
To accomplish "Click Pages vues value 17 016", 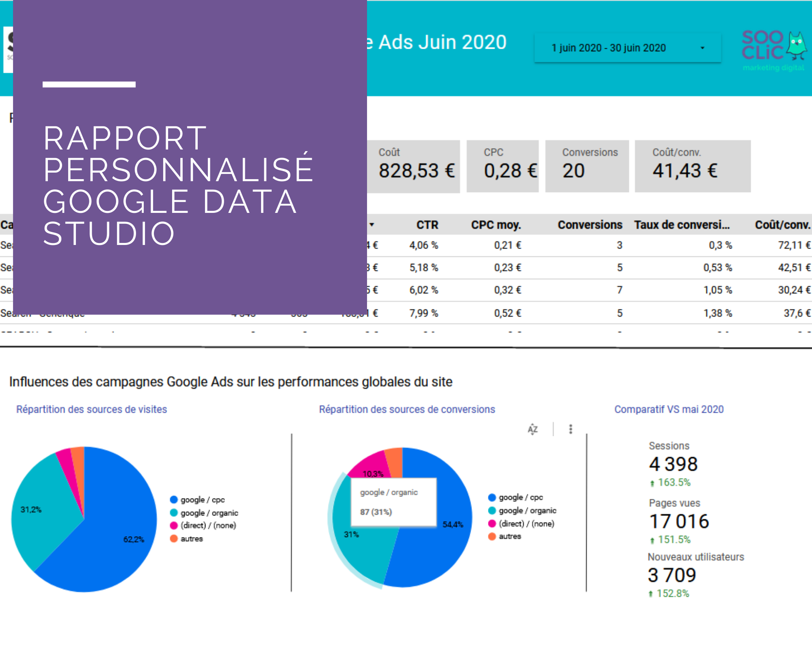I will [x=679, y=521].
